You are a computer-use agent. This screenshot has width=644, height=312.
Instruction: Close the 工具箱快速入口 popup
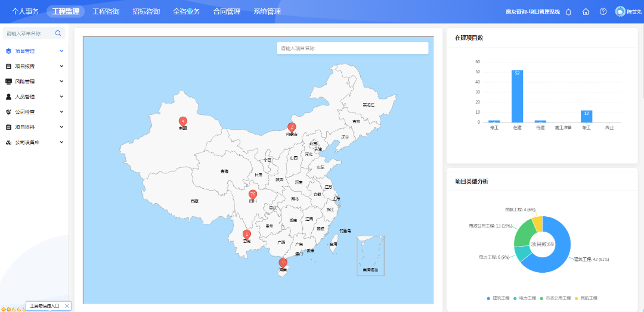tap(67, 305)
